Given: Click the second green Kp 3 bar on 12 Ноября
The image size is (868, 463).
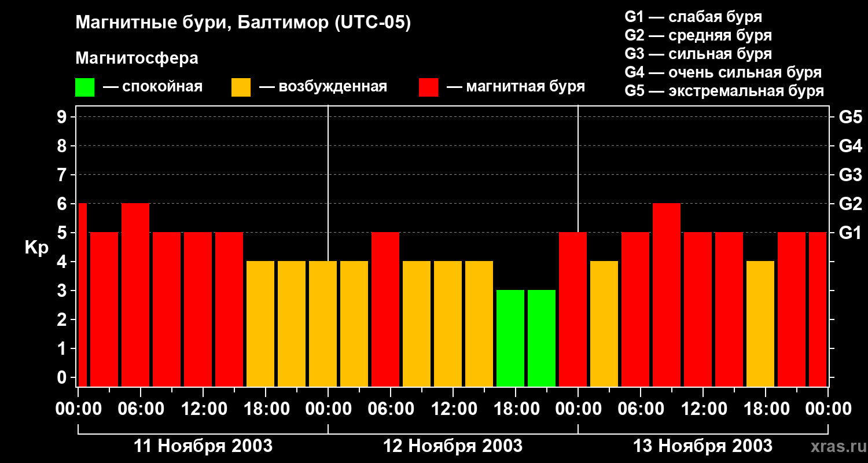Looking at the screenshot, I should pyautogui.click(x=542, y=338).
